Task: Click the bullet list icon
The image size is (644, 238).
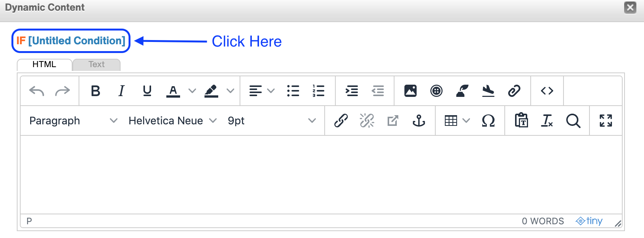Action: (293, 91)
